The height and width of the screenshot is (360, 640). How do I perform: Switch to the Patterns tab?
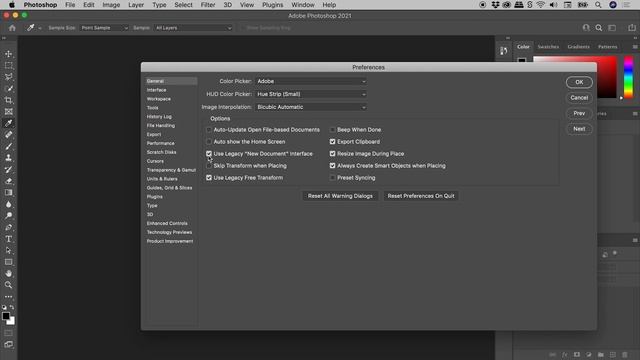tap(607, 47)
